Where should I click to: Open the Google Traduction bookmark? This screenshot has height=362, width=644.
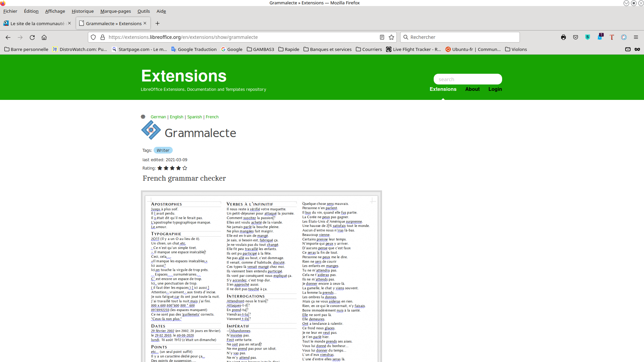(194, 49)
